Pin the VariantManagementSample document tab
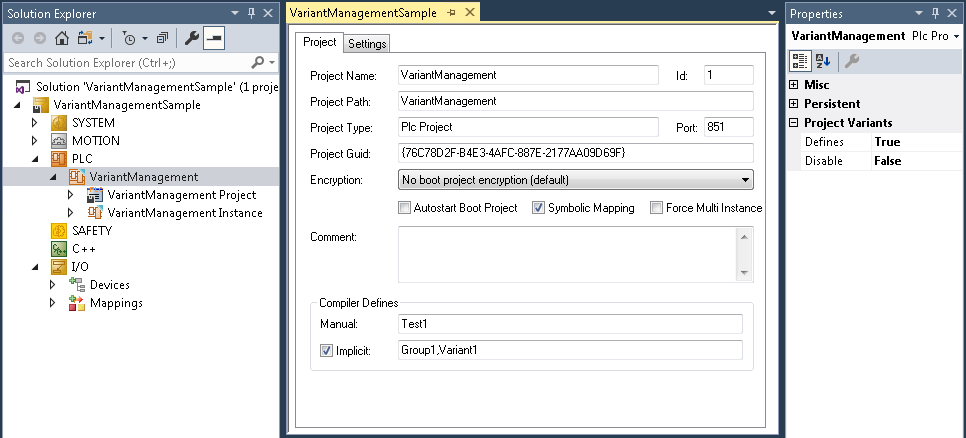Image resolution: width=966 pixels, height=438 pixels. tap(452, 13)
